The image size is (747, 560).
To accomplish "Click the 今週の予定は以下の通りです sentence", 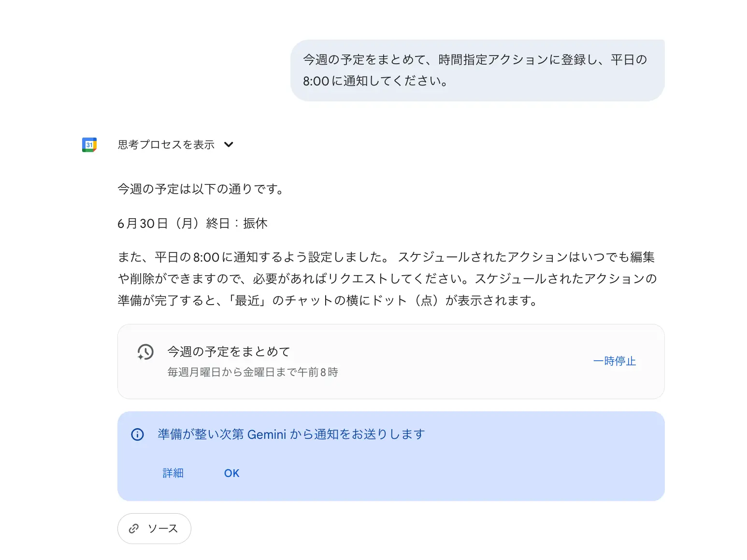I will click(201, 189).
